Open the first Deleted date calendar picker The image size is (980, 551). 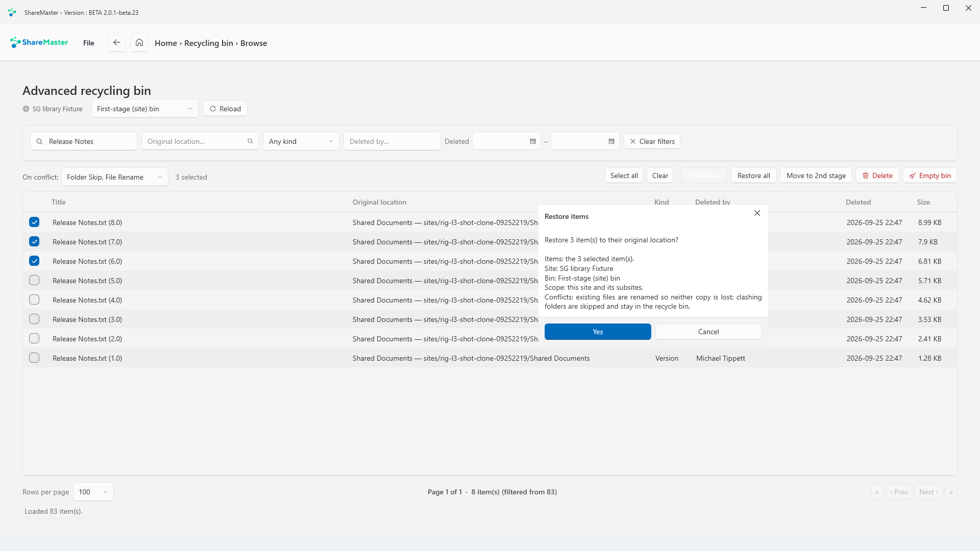533,141
